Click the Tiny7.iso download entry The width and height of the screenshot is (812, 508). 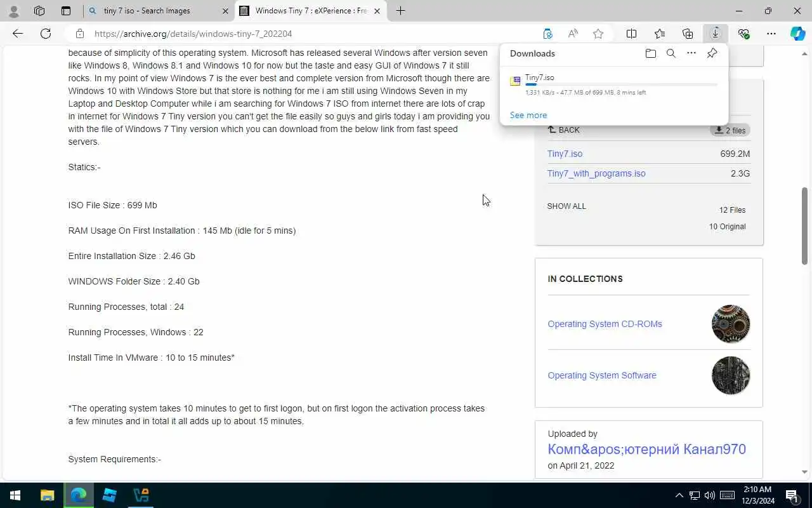pos(614,84)
